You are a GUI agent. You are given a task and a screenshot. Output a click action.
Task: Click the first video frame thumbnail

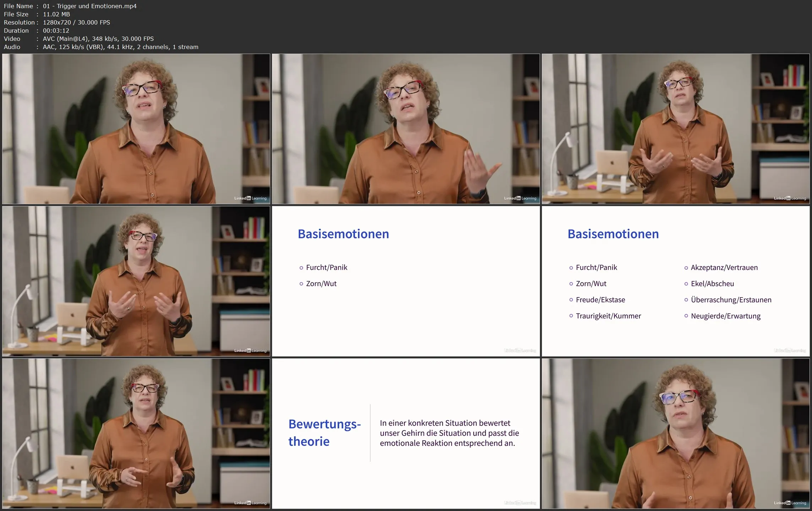point(136,129)
